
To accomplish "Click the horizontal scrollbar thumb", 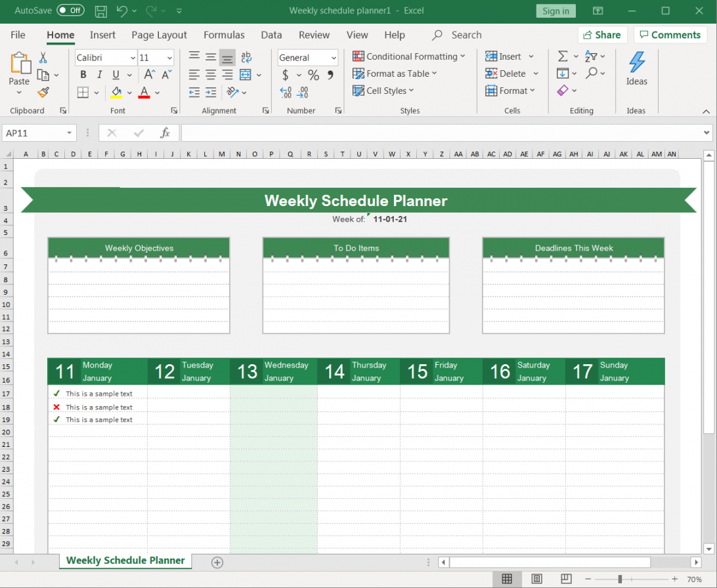I will coord(550,562).
